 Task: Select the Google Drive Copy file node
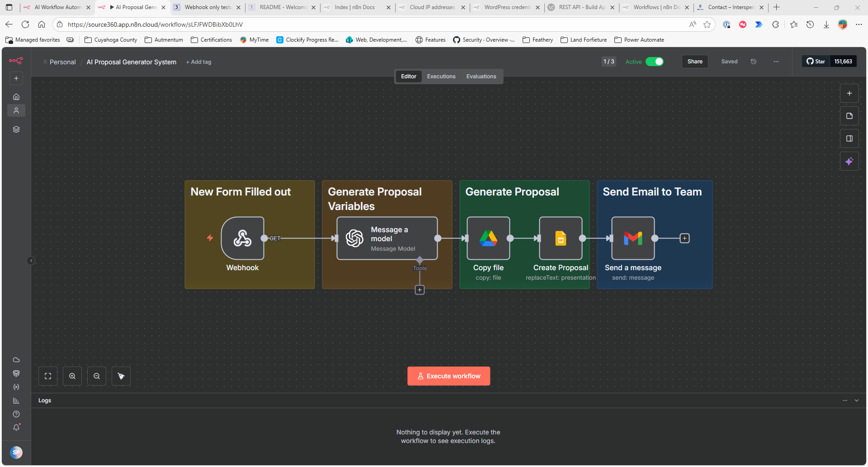click(488, 238)
